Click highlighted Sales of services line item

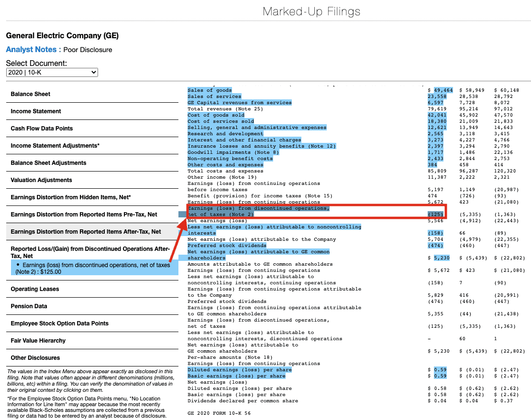coord(214,97)
